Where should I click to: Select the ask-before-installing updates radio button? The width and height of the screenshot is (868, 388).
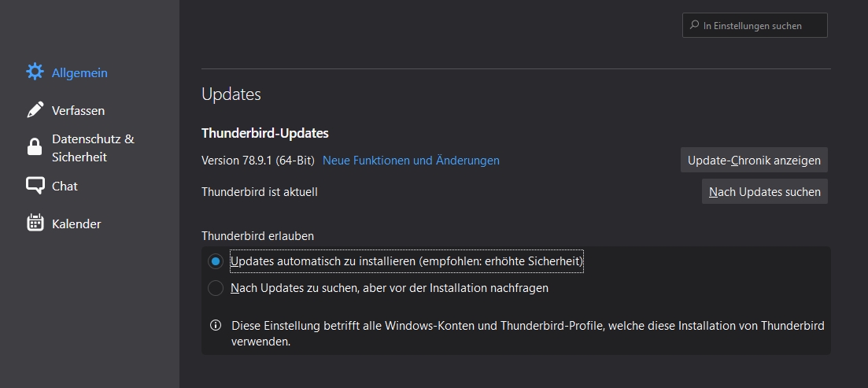click(x=215, y=288)
